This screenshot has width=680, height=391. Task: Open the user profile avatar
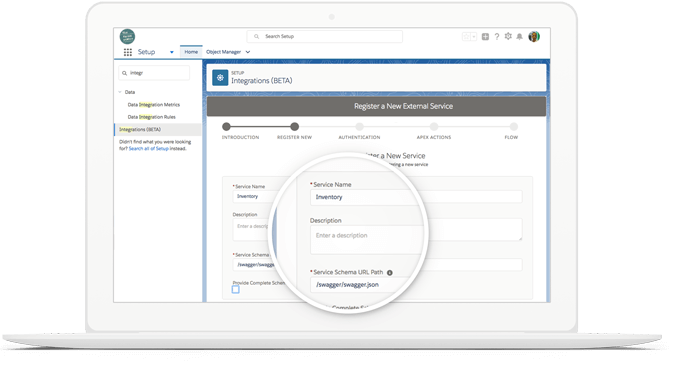point(534,36)
